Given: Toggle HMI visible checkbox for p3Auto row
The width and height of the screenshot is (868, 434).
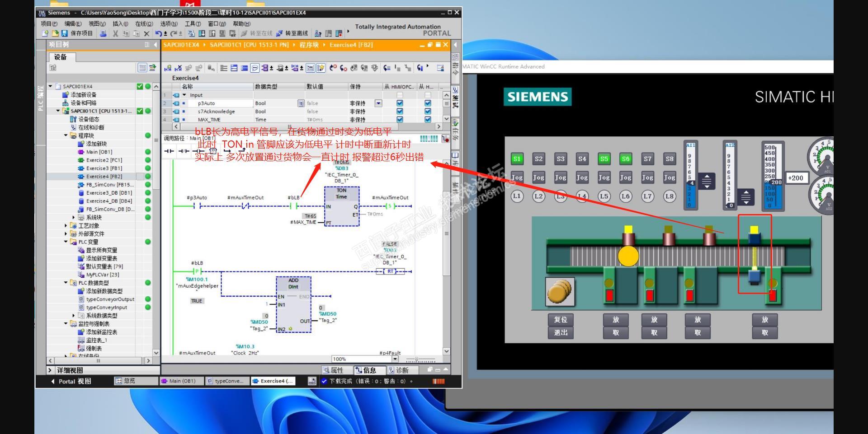Looking at the screenshot, I should 428,103.
